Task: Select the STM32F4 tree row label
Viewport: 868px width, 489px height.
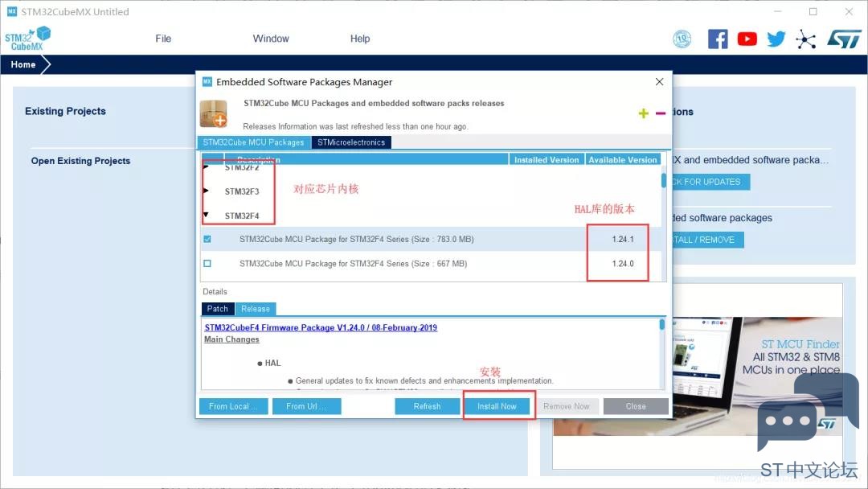Action: [242, 216]
